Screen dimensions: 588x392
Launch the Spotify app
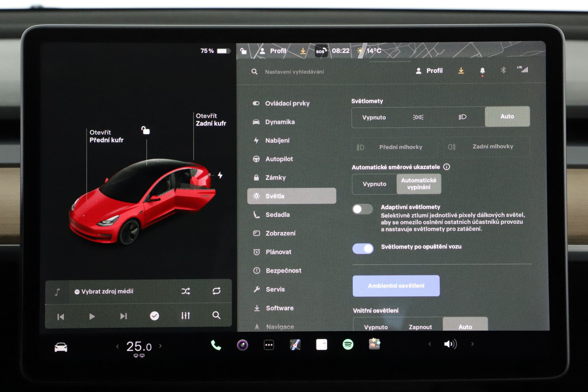348,345
